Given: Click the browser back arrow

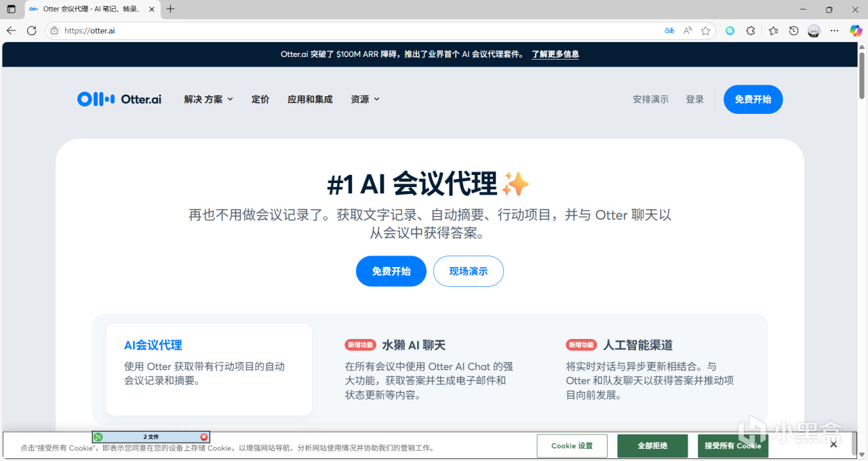Looking at the screenshot, I should coord(11,31).
